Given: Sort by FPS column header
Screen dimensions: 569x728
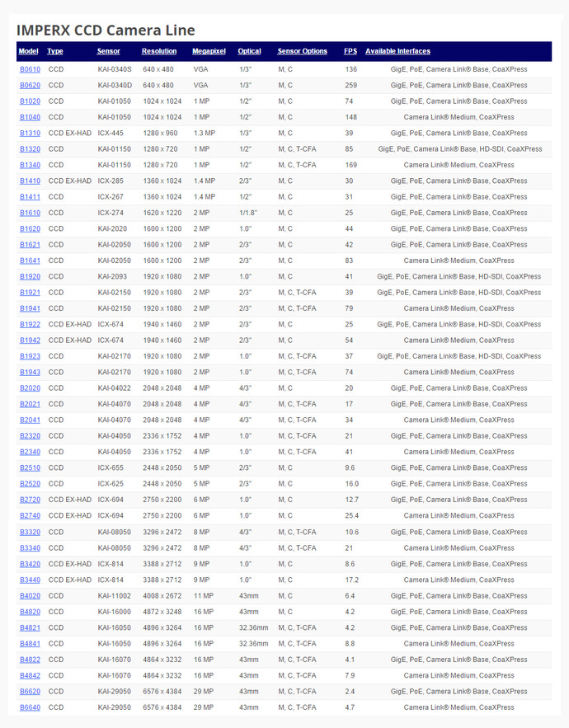Looking at the screenshot, I should [350, 51].
